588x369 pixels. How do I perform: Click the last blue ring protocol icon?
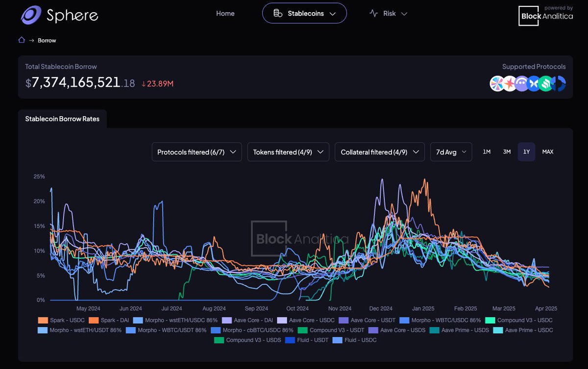click(559, 83)
